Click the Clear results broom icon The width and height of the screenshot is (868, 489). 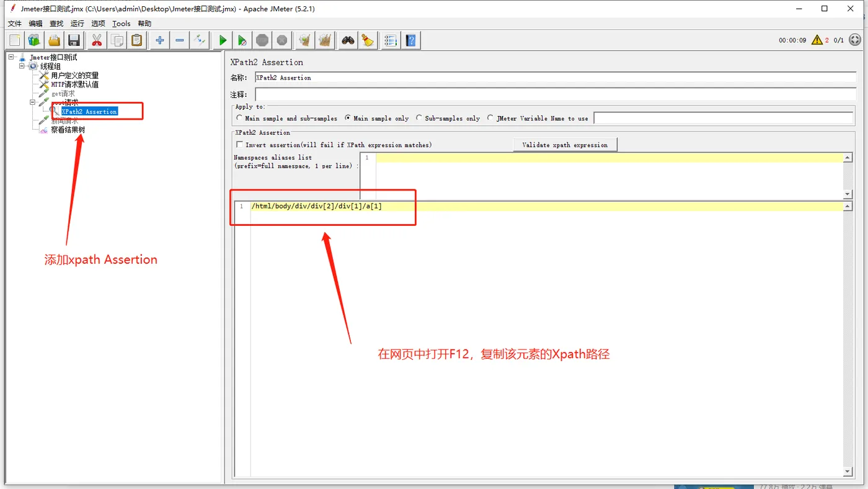(x=304, y=40)
